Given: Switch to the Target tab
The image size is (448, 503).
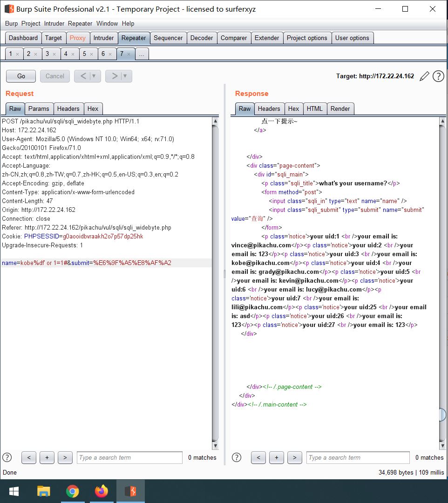Looking at the screenshot, I should click(x=53, y=38).
